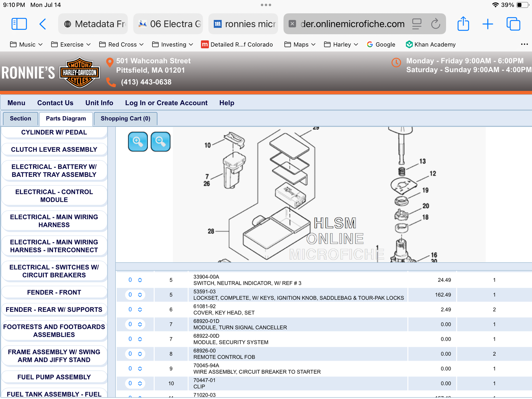Open ELECTRICAL - CONTROL MODULE section
The image size is (532, 399).
[54, 196]
